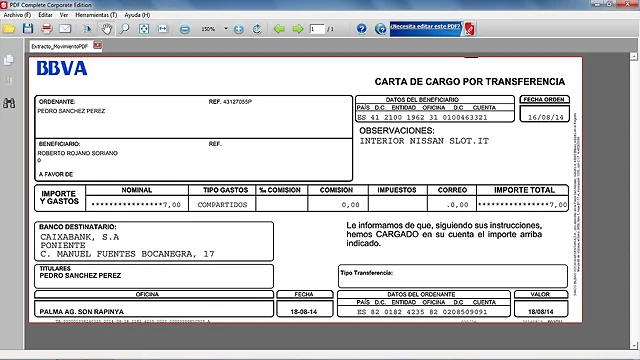Click 'CARTA DE CARGO POR TRANSFERENCIA' heading
640x360 pixels.
click(x=470, y=82)
